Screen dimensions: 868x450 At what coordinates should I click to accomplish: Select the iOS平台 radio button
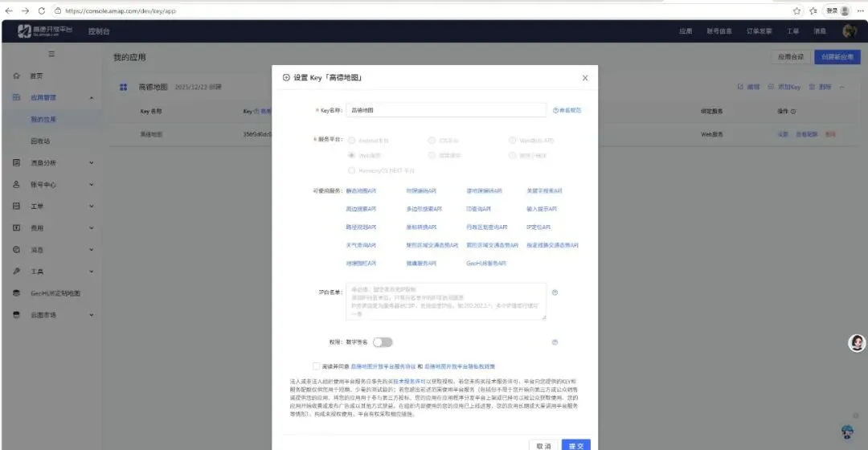pyautogui.click(x=432, y=141)
